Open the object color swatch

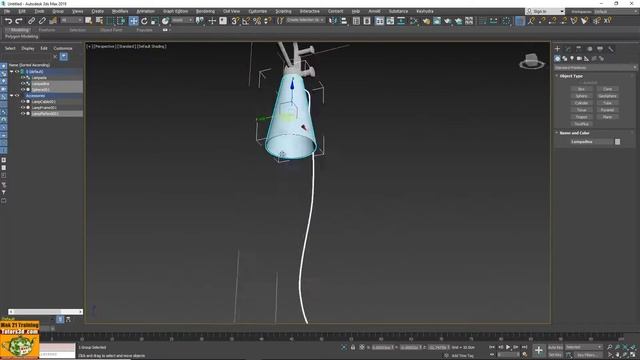tap(617, 142)
